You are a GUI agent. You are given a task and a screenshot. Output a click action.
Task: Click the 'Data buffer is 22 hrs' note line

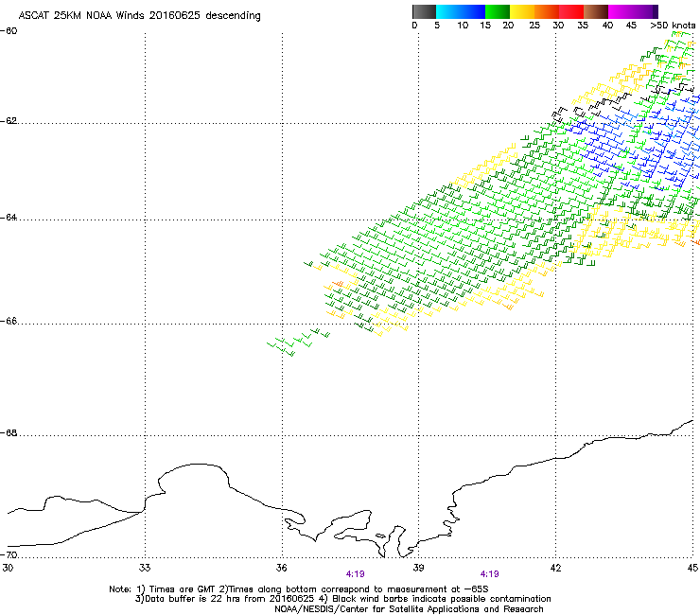[342, 599]
